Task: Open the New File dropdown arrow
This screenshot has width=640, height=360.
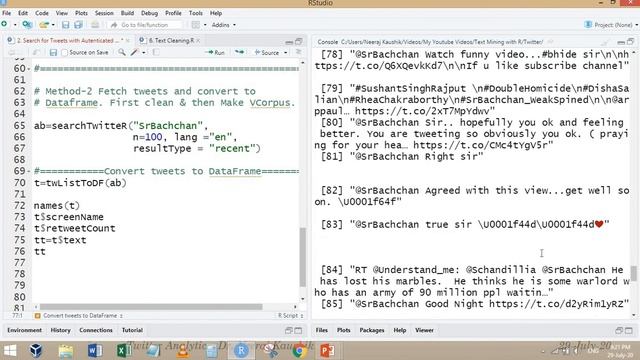Action: (x=15, y=25)
